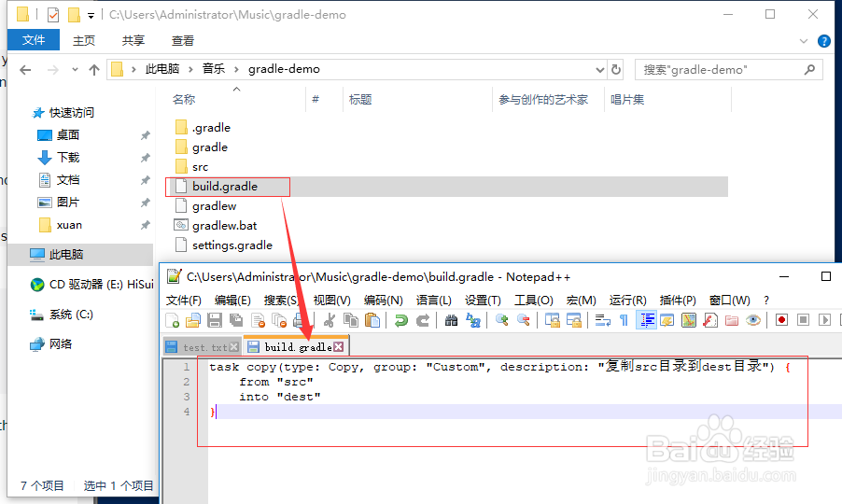Expand chevron after 音乐 in breadcrumb
Image resolution: width=842 pixels, height=504 pixels.
236,69
